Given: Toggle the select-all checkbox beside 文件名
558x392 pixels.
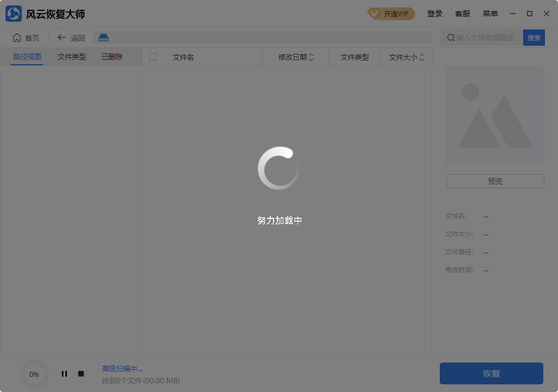Looking at the screenshot, I should pyautogui.click(x=153, y=57).
